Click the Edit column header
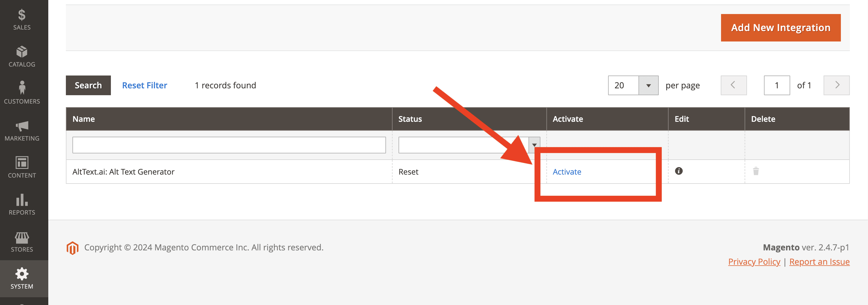Image resolution: width=868 pixels, height=305 pixels. click(706, 119)
